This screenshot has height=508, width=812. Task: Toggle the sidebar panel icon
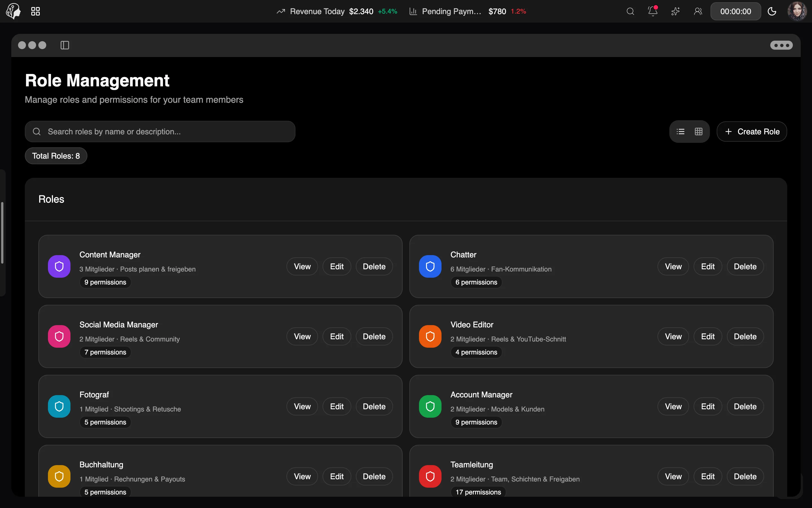tap(65, 45)
